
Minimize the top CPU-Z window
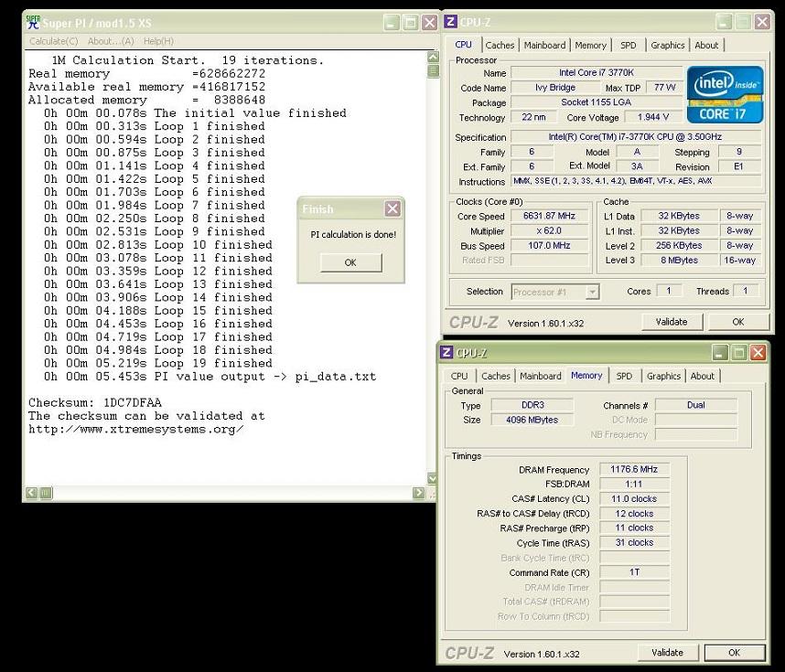click(724, 22)
